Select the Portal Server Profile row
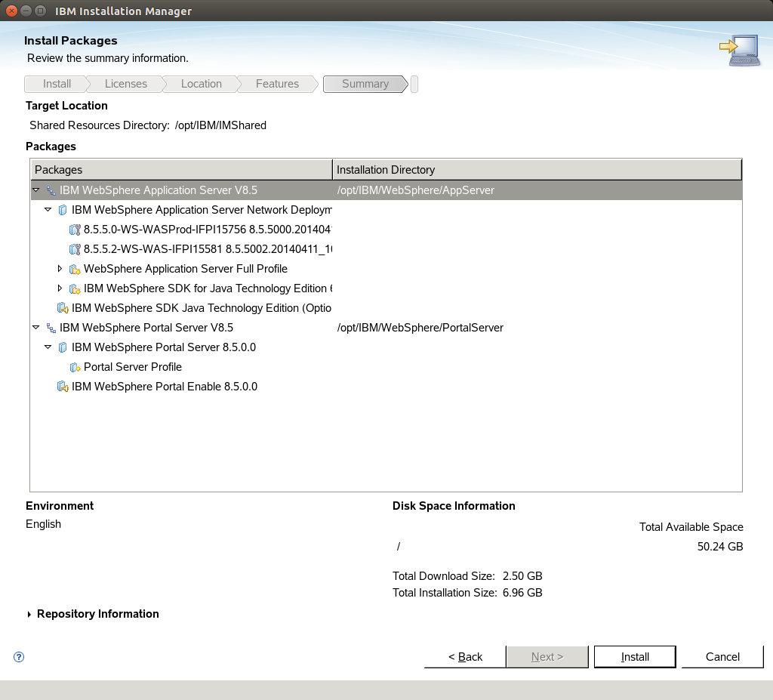This screenshot has height=700, width=773. (x=386, y=367)
